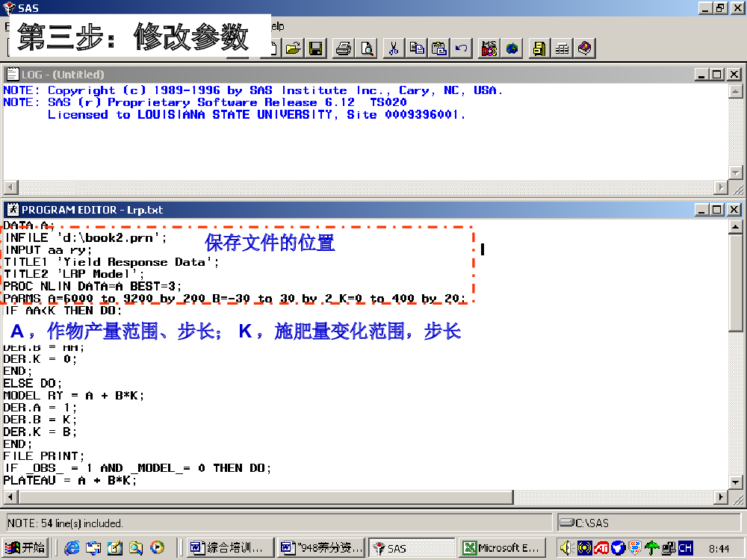Open the file cabinet libraries icon
The height and width of the screenshot is (560, 747).
540,49
